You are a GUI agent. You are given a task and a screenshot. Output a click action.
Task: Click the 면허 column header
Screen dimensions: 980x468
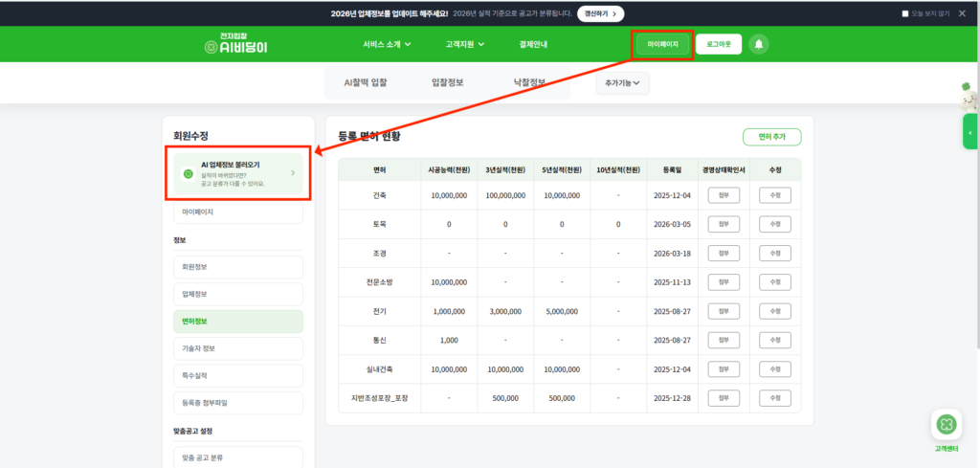tap(379, 170)
